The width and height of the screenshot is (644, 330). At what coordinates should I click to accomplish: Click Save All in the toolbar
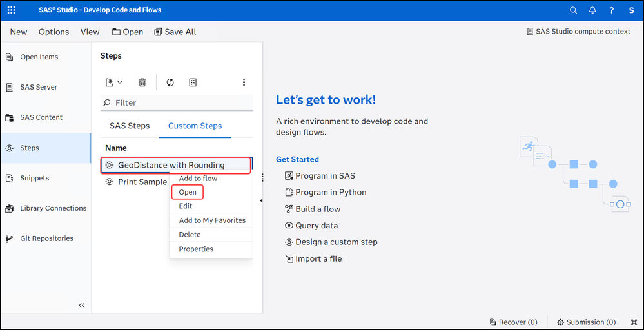[x=175, y=32]
